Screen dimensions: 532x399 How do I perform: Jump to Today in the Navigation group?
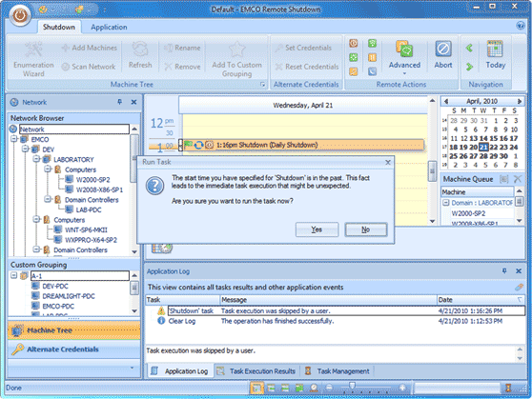pyautogui.click(x=496, y=55)
